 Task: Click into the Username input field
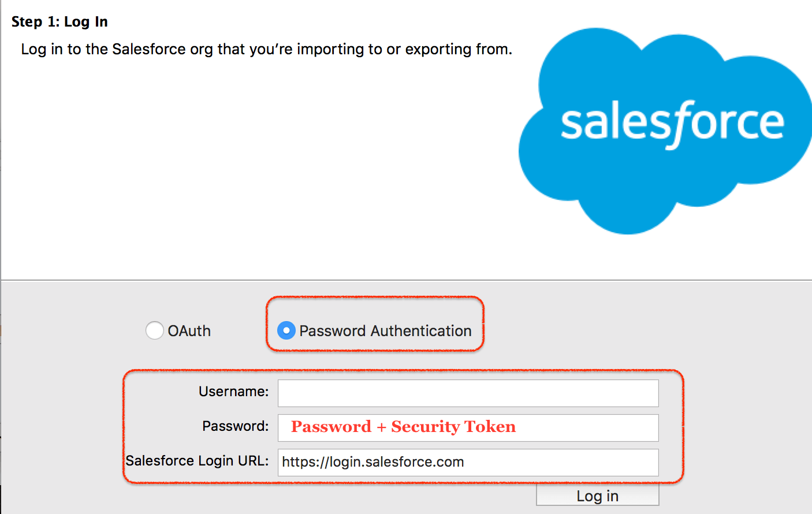click(468, 393)
